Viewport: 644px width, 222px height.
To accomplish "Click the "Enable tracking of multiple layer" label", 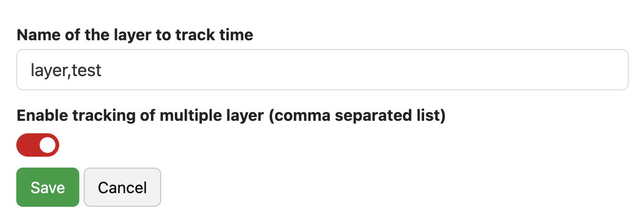I will 231,116.
